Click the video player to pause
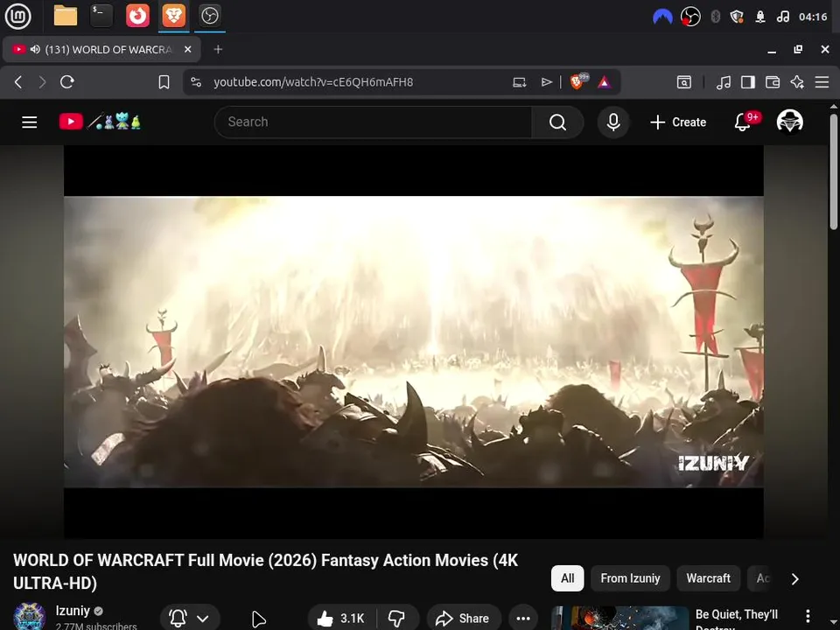Viewport: 840px width, 630px height. pyautogui.click(x=414, y=342)
